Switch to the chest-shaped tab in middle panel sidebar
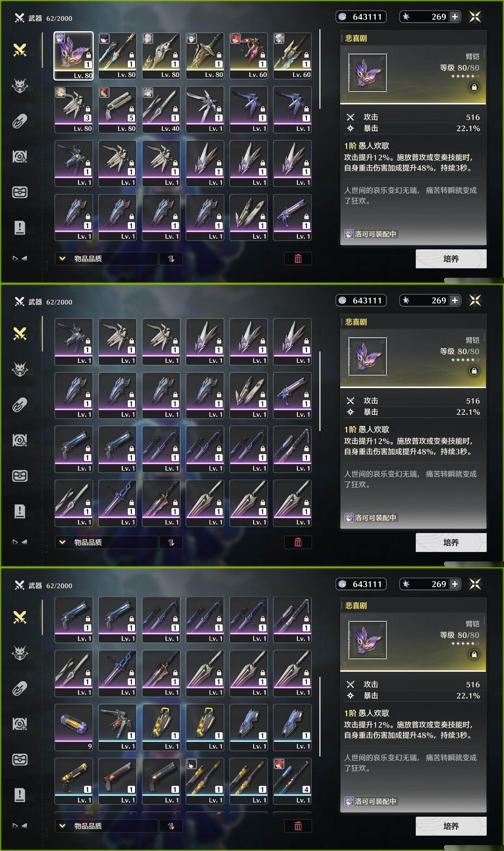Viewport: 504px width, 851px height. point(20,476)
